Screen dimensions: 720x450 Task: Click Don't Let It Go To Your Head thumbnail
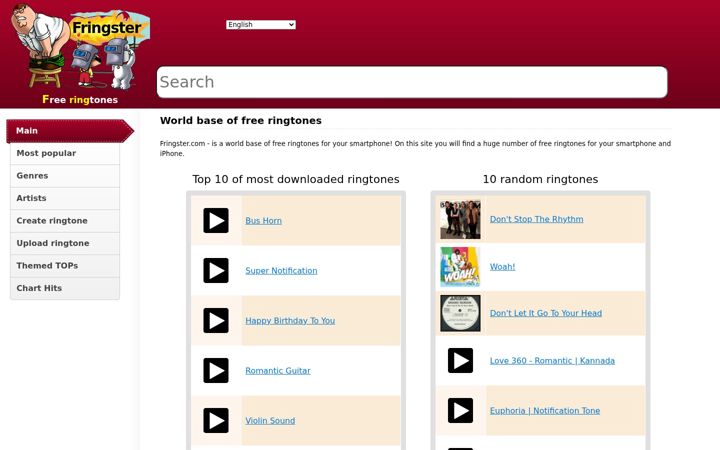pos(460,313)
